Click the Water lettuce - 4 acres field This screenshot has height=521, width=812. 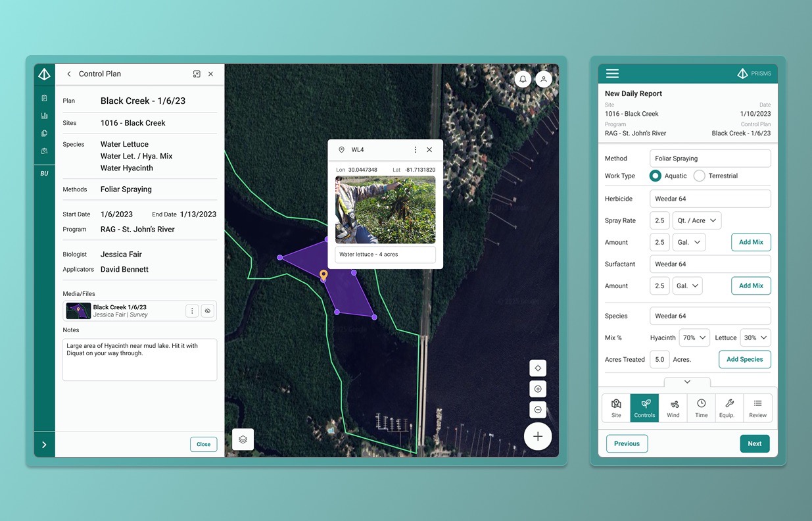(385, 255)
